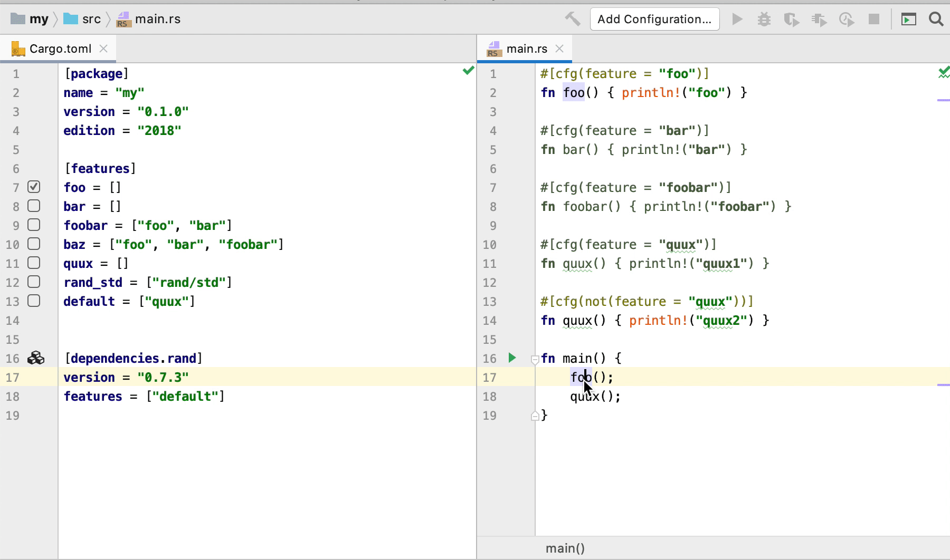Click the Stop square button
This screenshot has width=950, height=560.
click(874, 20)
